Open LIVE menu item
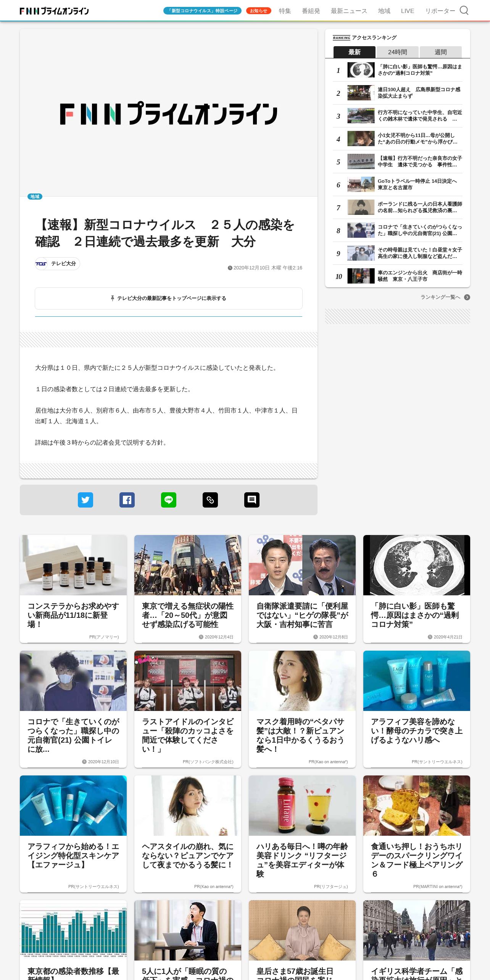The width and height of the screenshot is (490, 980). [408, 11]
